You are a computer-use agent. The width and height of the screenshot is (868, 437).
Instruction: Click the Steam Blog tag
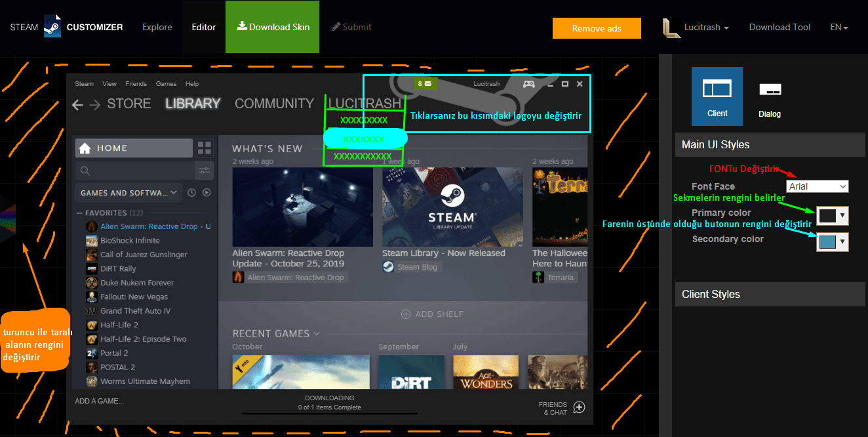click(x=412, y=266)
